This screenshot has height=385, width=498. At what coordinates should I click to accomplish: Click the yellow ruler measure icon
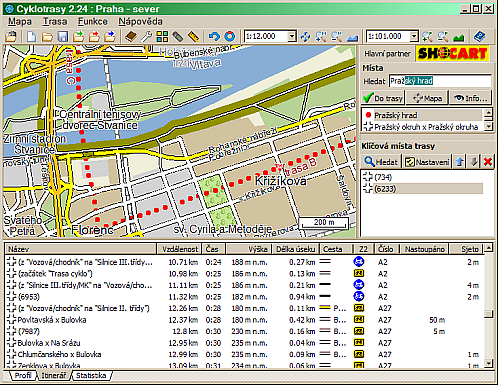pos(194,36)
